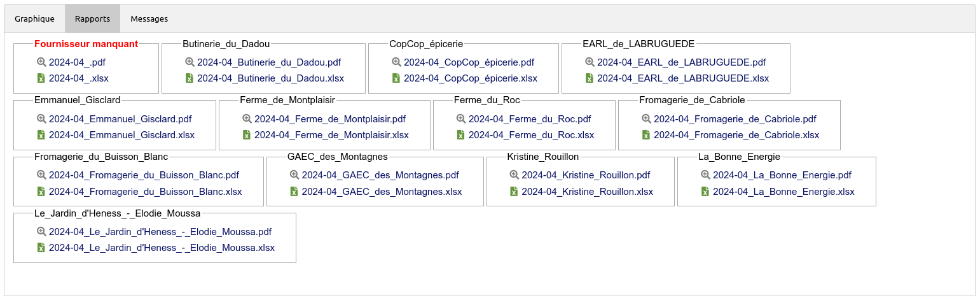Click the Excel icon beside CopCop_épicerie xlsx

point(396,78)
